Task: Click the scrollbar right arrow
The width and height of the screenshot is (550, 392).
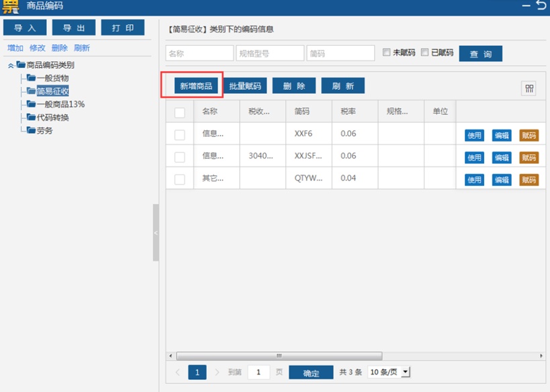Action: [541, 356]
